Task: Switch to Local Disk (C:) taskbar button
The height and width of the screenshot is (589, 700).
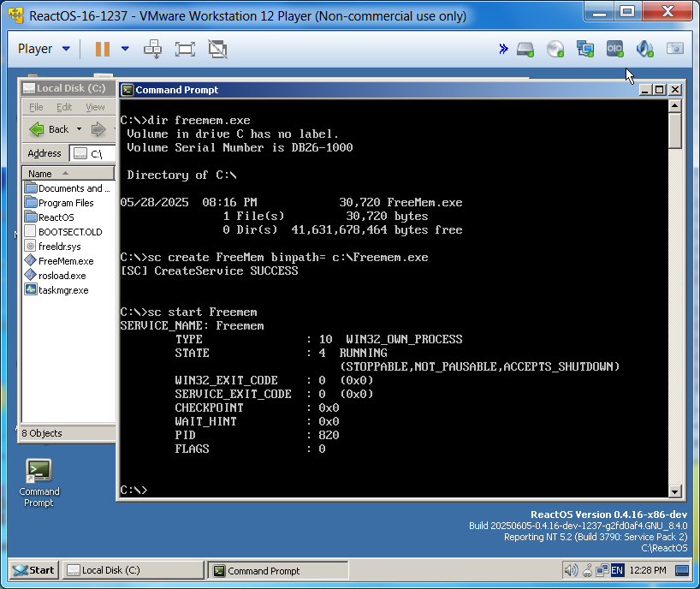Action: [x=133, y=570]
